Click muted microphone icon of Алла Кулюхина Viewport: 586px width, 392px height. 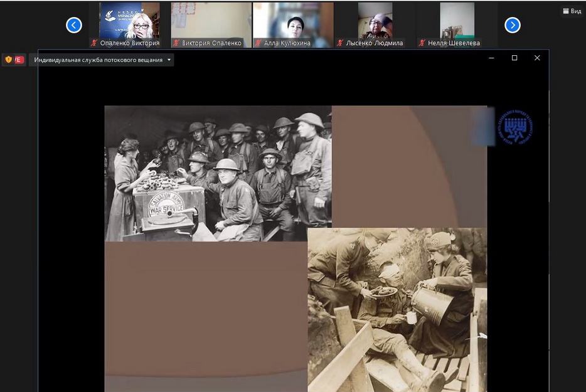[x=258, y=43]
